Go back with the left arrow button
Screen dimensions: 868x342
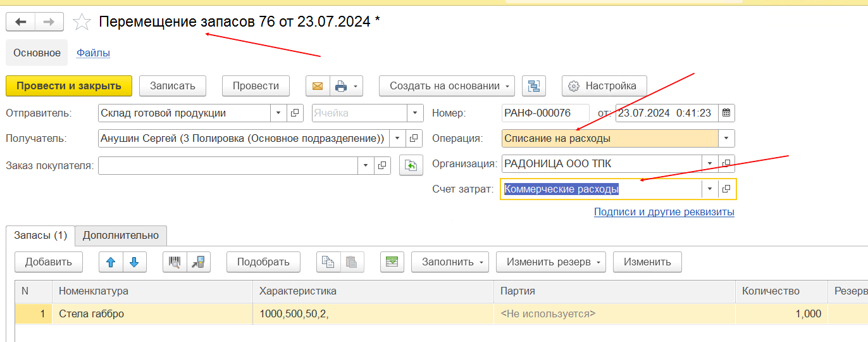point(20,22)
